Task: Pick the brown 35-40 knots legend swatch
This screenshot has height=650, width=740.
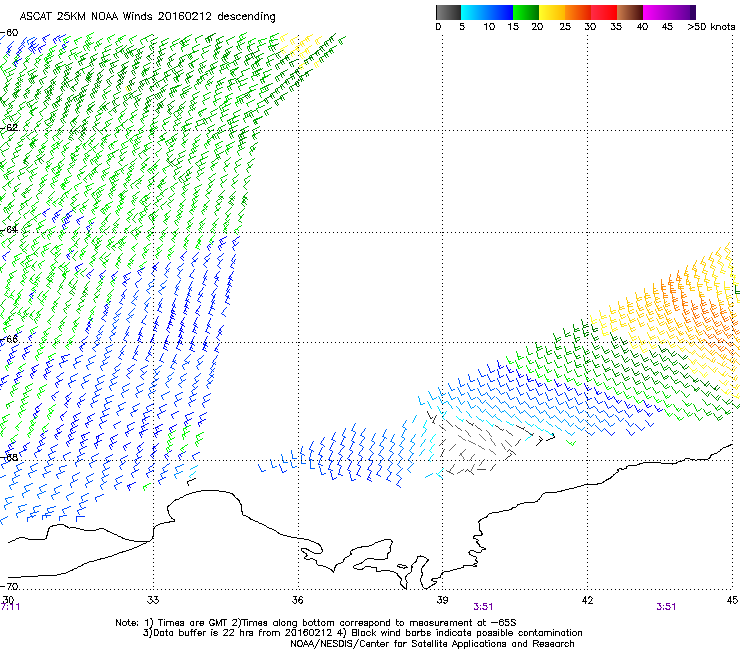Action: [x=630, y=12]
